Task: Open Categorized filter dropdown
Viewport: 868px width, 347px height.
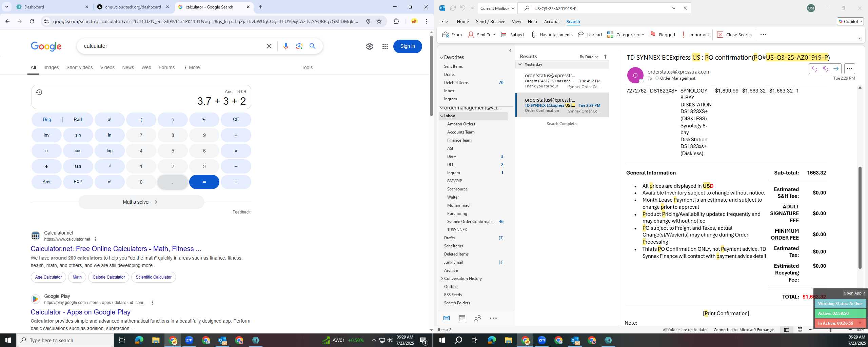Action: pos(626,35)
